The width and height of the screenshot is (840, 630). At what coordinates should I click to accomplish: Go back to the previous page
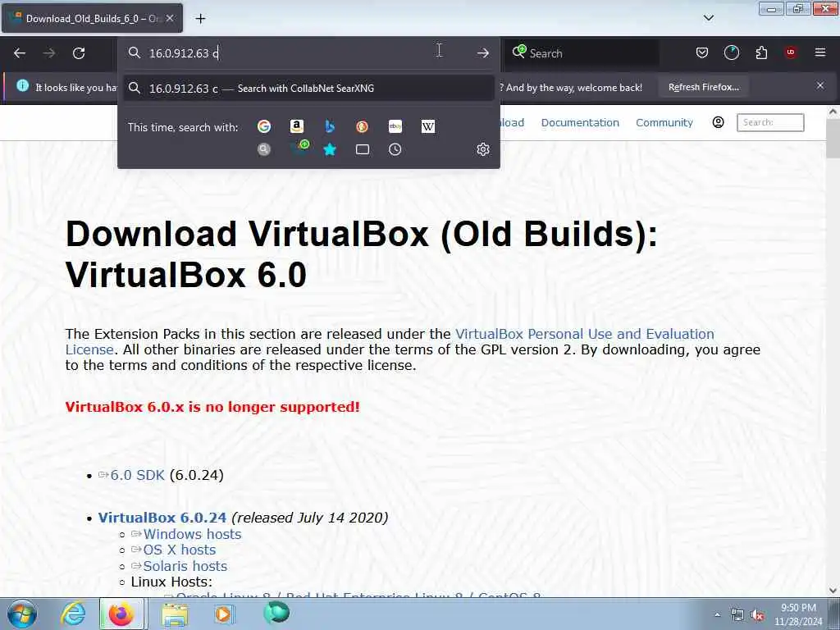(20, 53)
